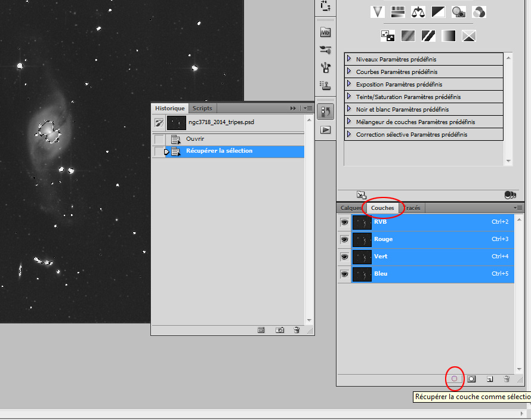Switch Adjustments panel to expanded view icon

(x=362, y=194)
